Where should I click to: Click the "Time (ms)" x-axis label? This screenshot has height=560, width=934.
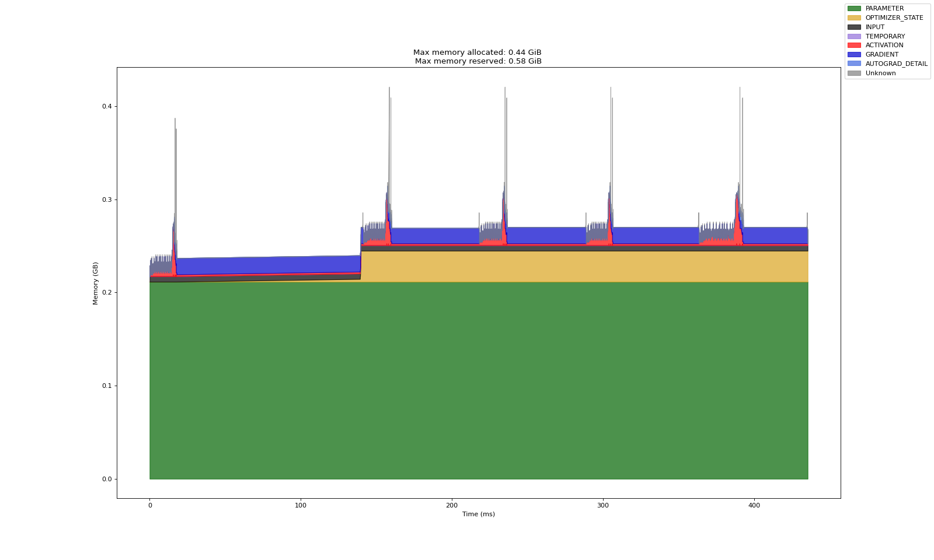click(478, 514)
